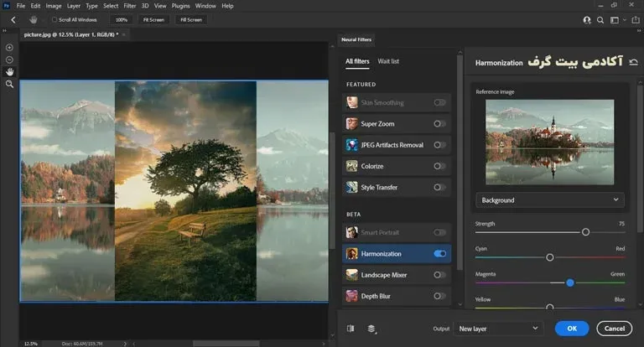Open the Output New layer dropdown
This screenshot has height=347, width=644.
point(498,329)
